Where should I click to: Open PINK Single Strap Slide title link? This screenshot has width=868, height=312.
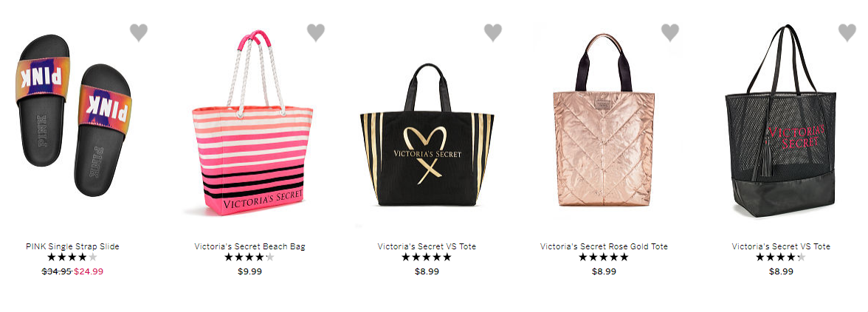point(72,246)
